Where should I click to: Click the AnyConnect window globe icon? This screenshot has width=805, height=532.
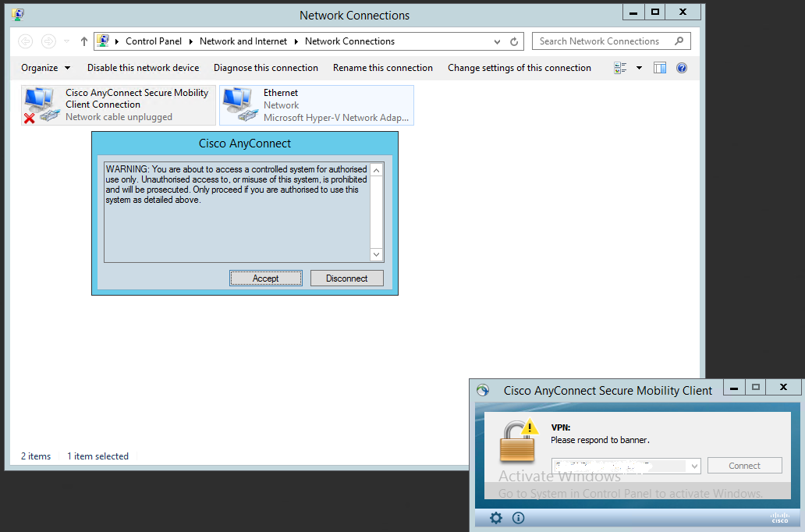tap(483, 390)
